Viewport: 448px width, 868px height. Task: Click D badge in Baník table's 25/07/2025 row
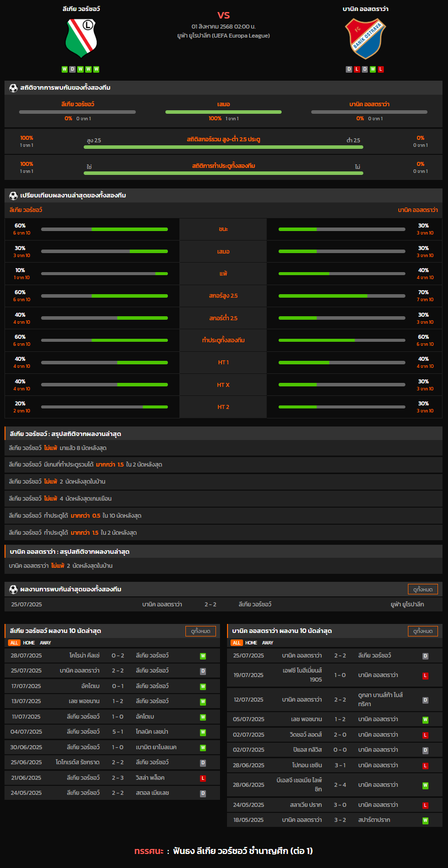(x=425, y=656)
